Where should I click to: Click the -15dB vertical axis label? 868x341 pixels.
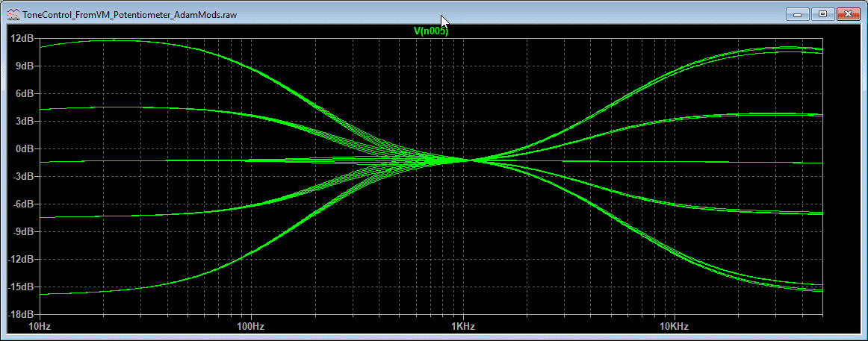coord(22,287)
